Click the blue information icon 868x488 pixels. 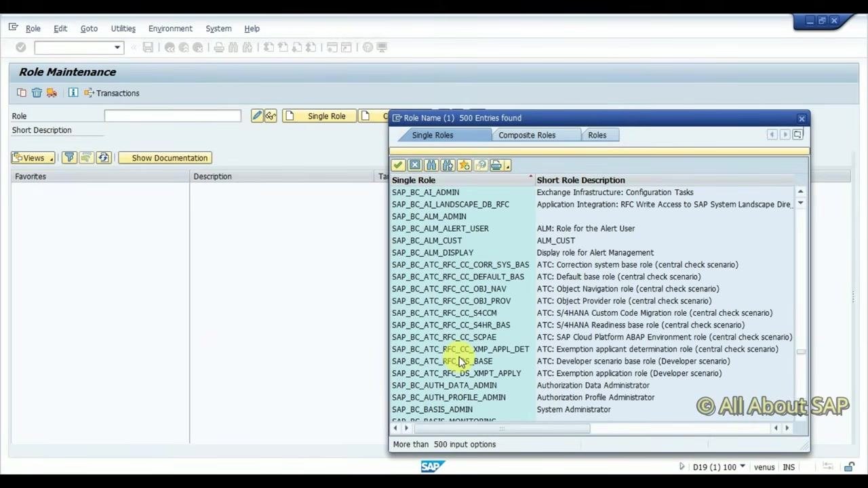[x=73, y=93]
